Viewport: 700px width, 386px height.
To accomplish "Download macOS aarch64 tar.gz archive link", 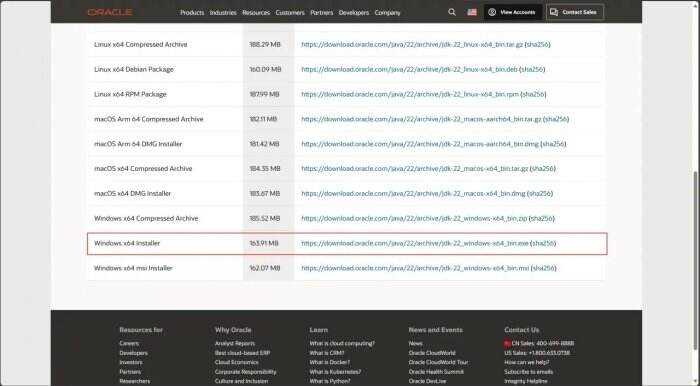I will click(x=421, y=119).
